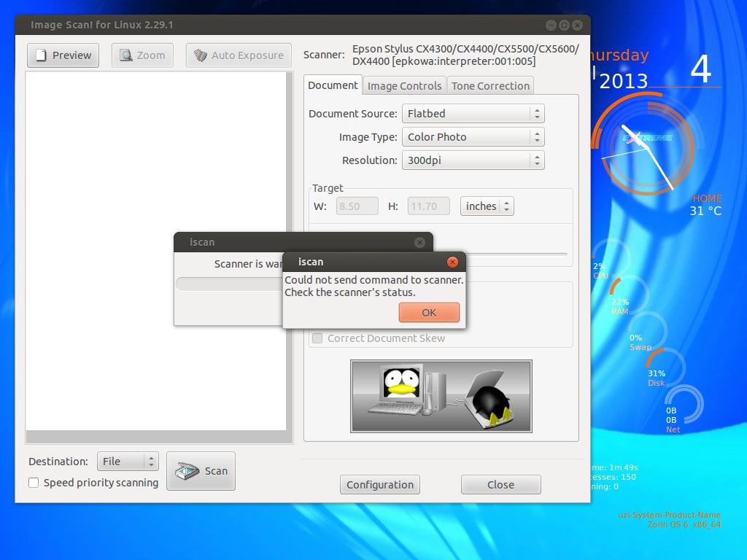
Task: Expand the Image Type dropdown
Action: (473, 137)
